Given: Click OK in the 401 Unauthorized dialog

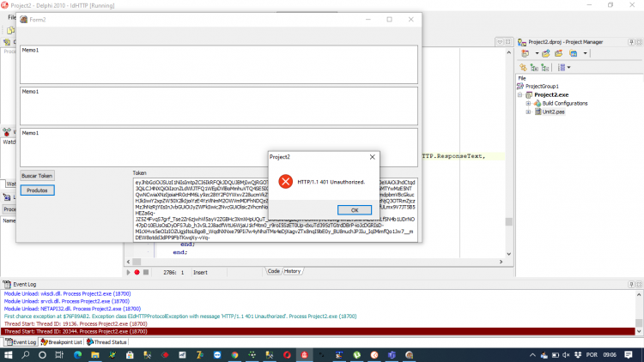Looking at the screenshot, I should [355, 209].
